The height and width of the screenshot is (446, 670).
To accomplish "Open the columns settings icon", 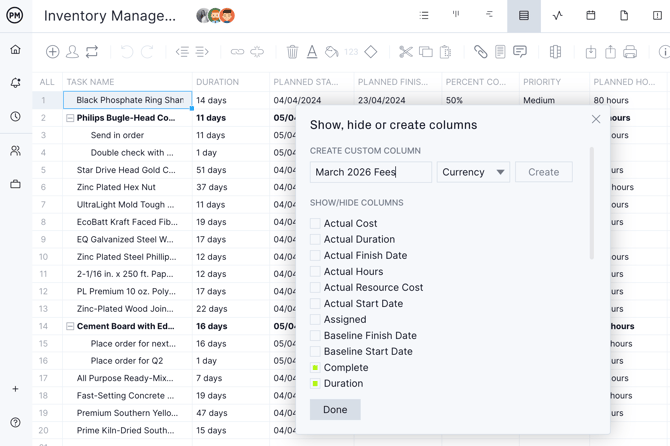I will click(555, 52).
